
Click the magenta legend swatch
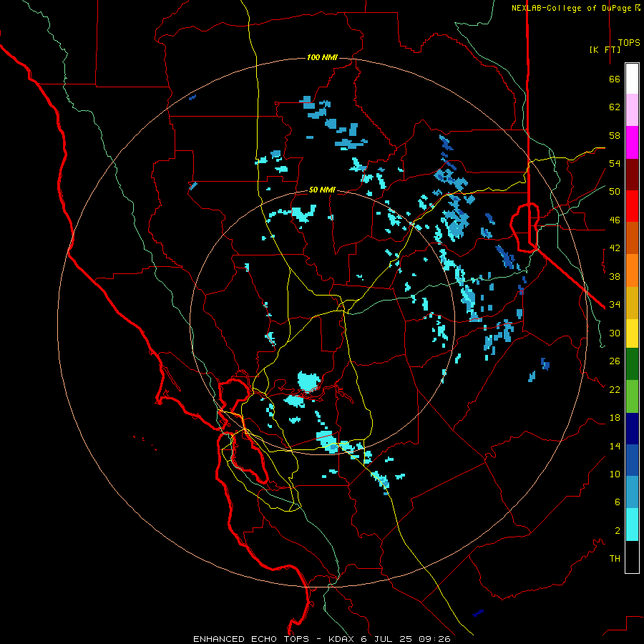pos(632,142)
